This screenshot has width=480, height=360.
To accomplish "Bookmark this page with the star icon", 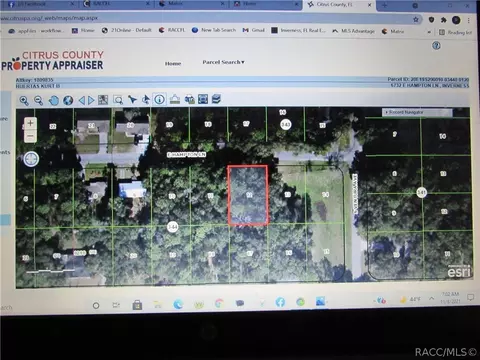I will tap(416, 20).
